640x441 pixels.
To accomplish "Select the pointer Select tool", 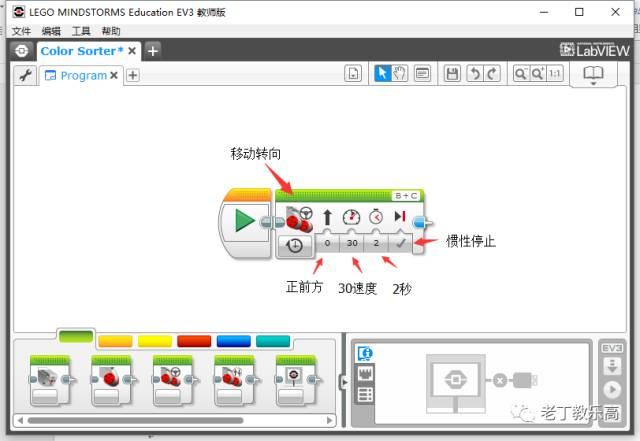I will click(382, 74).
